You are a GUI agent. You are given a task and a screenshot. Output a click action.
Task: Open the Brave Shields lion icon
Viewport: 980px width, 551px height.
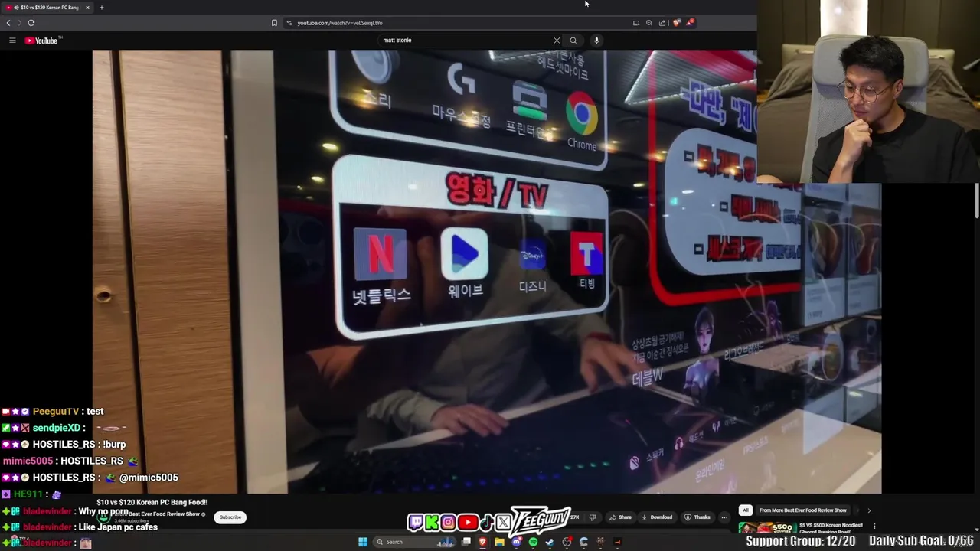[676, 23]
